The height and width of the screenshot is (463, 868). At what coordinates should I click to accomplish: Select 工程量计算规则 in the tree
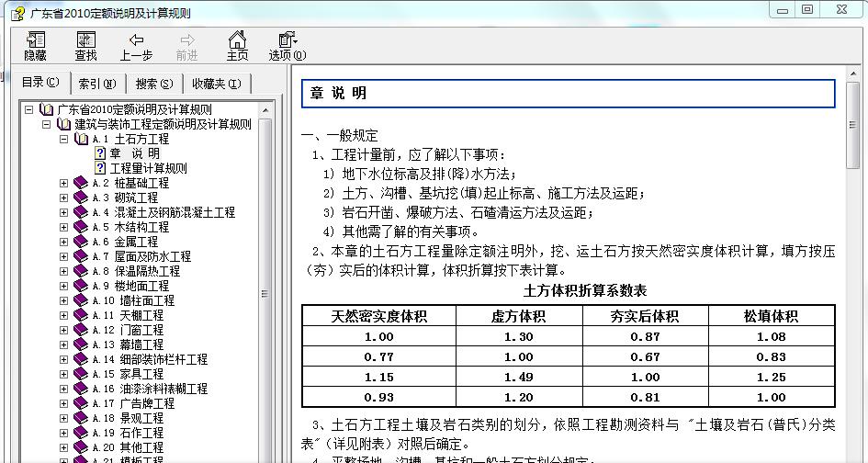[149, 168]
